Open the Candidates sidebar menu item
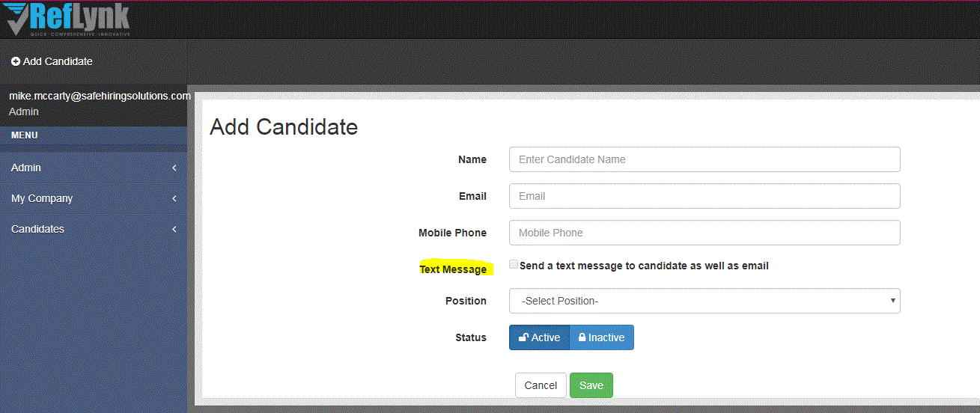980x413 pixels. pos(94,229)
